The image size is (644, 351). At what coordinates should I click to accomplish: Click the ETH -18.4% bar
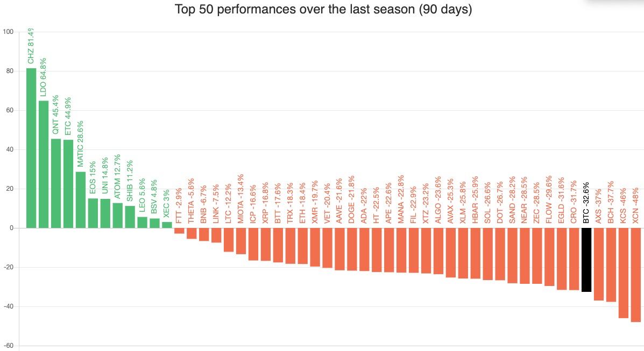click(x=302, y=246)
